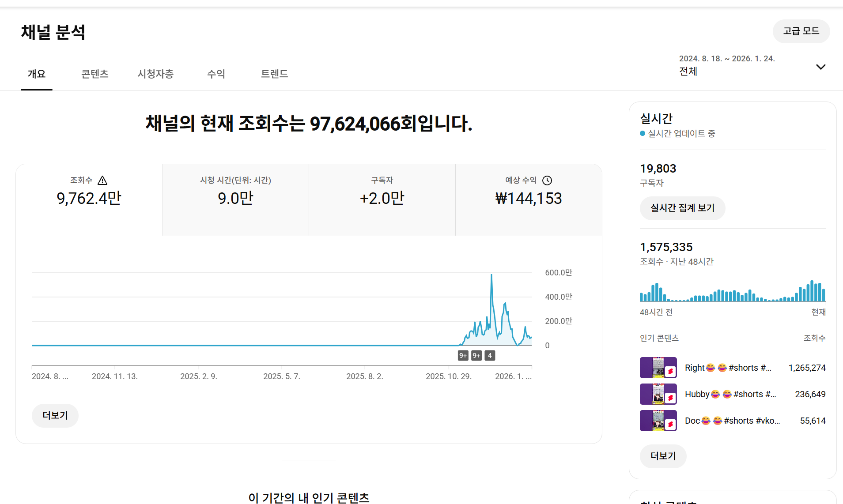Open the 시청자층 tab
Image resolution: width=843 pixels, height=504 pixels.
[155, 74]
